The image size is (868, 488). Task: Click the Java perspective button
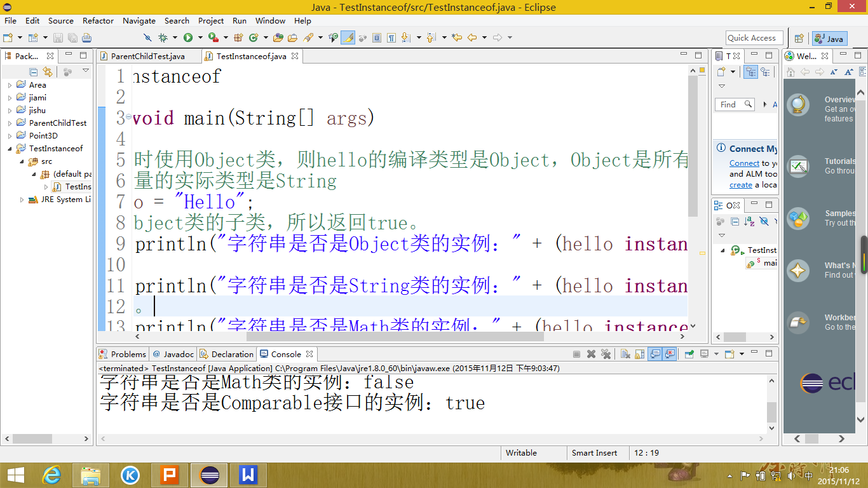tap(829, 38)
